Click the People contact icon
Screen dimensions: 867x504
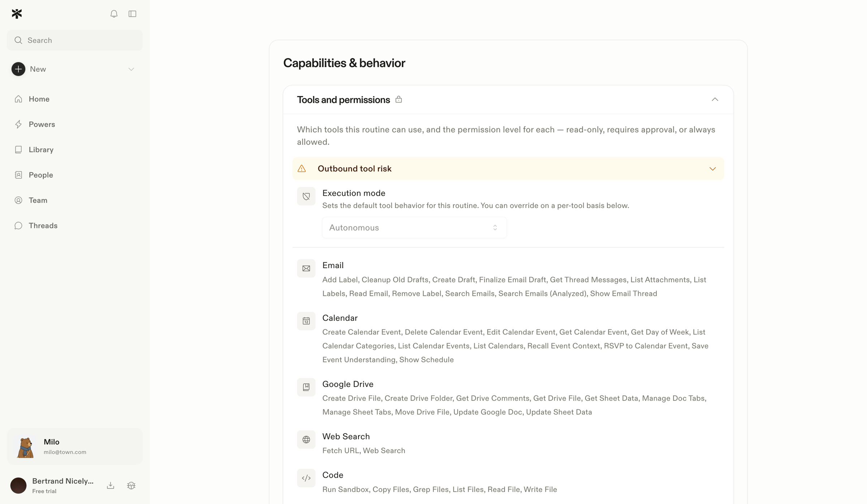(18, 175)
